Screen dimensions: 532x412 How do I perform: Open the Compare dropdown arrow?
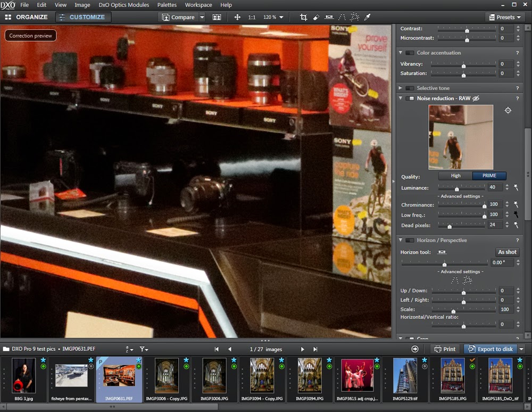click(202, 17)
